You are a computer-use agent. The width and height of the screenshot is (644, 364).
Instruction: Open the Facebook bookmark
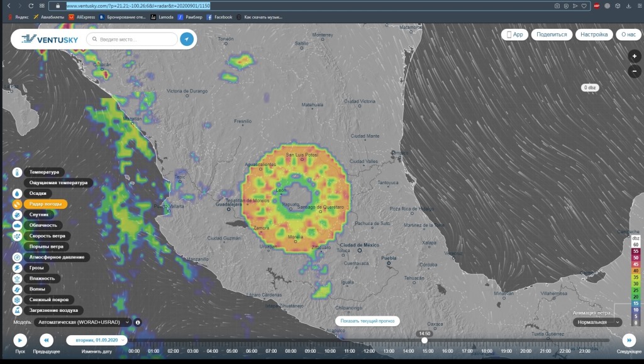pos(219,17)
